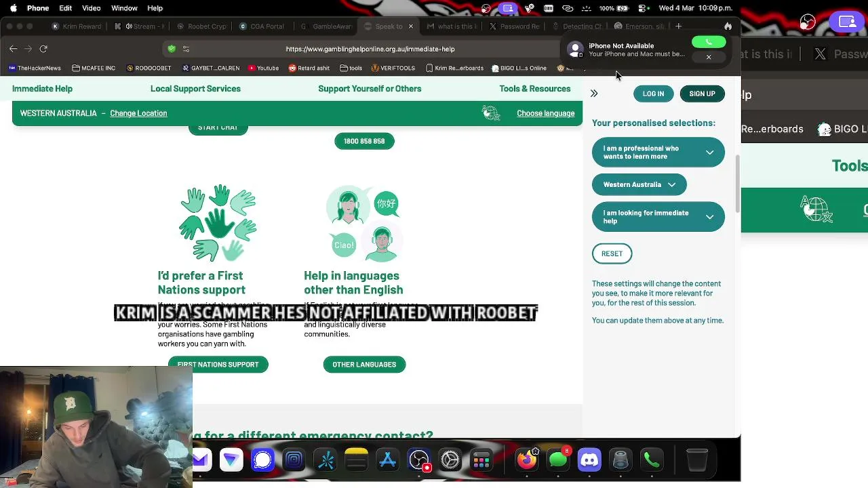
Task: Open Local Support Services nav item
Action: click(195, 89)
